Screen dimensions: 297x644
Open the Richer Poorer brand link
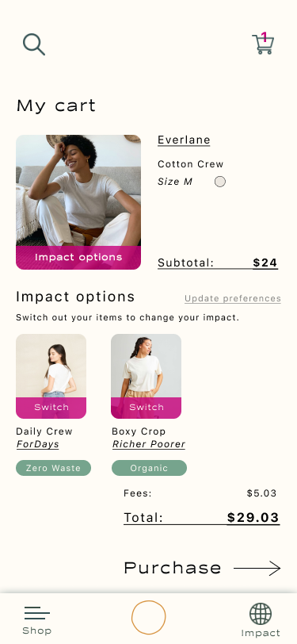(x=149, y=444)
